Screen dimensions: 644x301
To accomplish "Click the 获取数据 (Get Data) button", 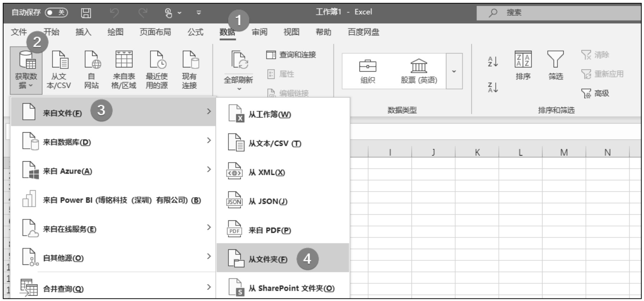I will pos(26,70).
